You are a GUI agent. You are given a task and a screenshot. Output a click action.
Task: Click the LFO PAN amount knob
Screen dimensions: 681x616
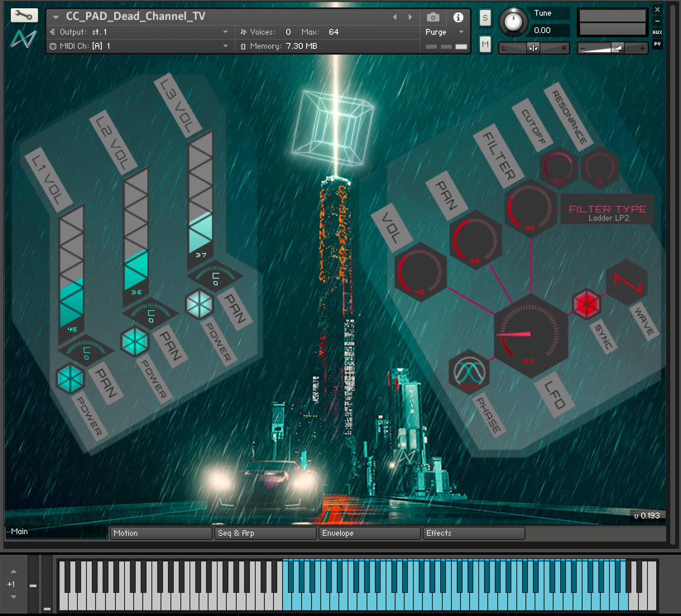[475, 240]
